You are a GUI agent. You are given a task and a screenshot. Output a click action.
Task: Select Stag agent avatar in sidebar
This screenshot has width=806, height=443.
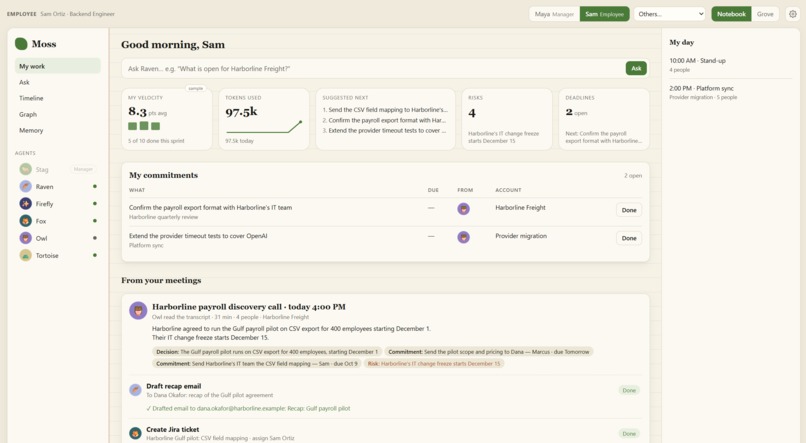point(26,169)
